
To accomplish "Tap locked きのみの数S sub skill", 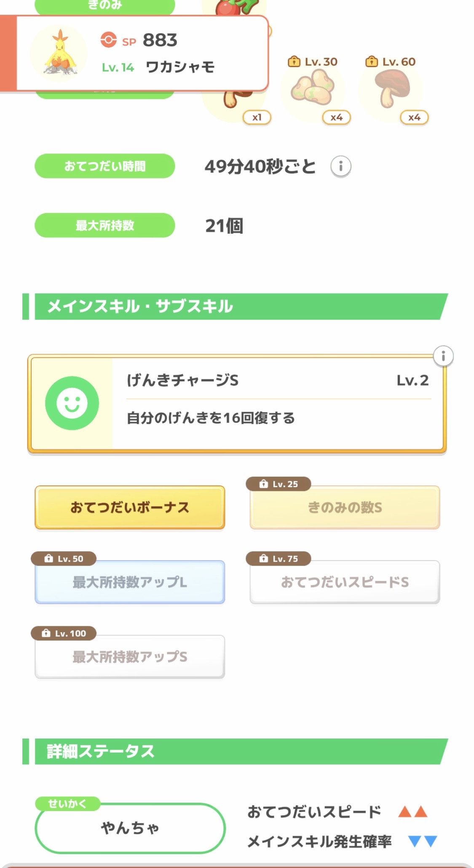I will tap(345, 507).
